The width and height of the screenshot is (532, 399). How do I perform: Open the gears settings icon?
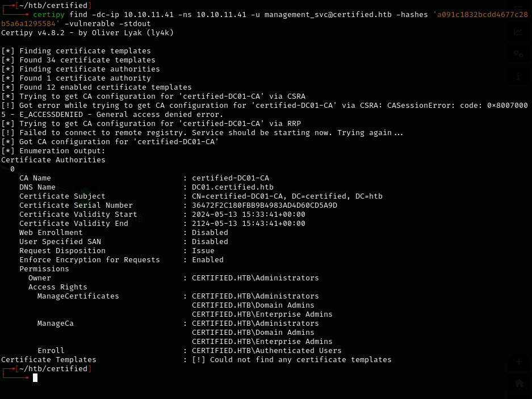click(x=518, y=53)
